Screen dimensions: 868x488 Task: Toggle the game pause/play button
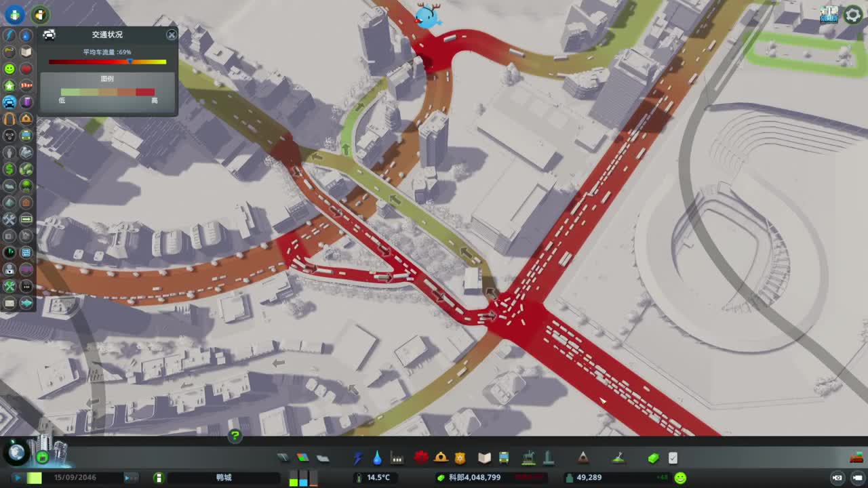click(17, 478)
